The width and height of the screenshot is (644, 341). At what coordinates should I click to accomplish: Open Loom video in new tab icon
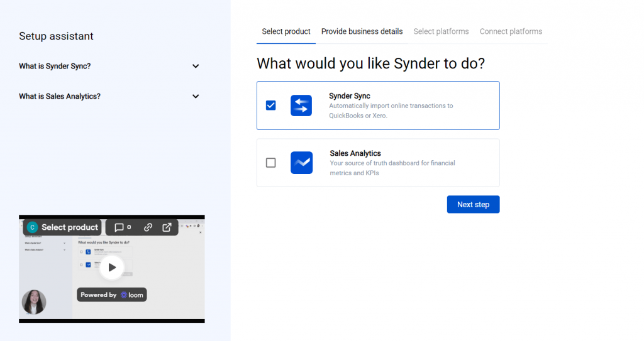167,227
